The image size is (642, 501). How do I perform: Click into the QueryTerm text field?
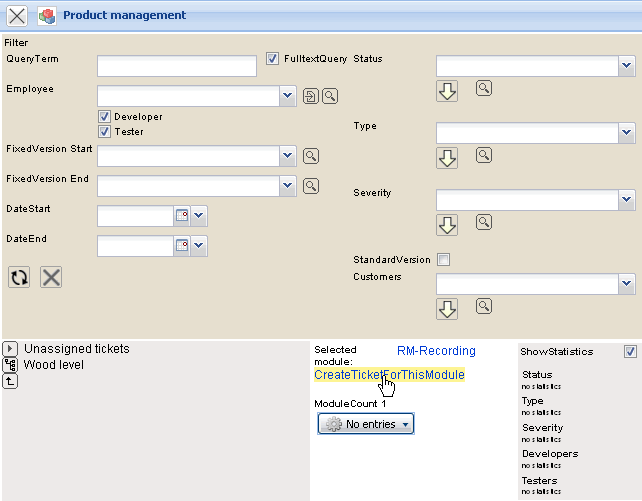click(177, 66)
